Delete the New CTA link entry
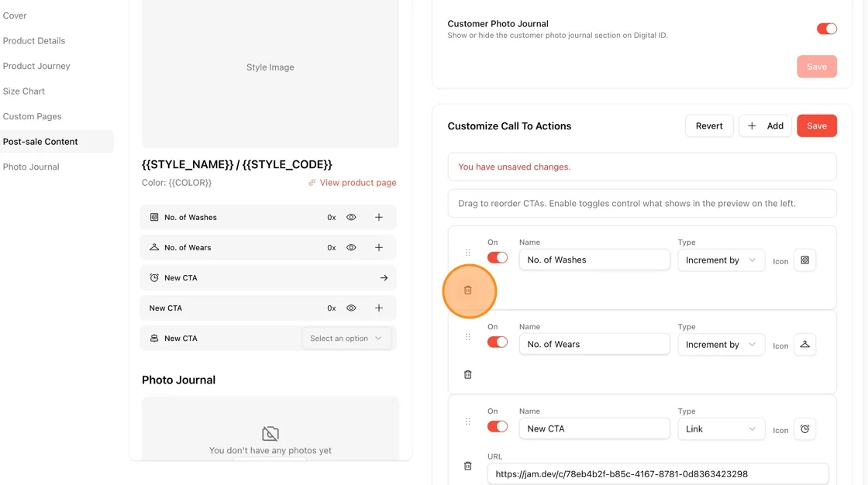Screen dimensions: 868x485 (468, 466)
